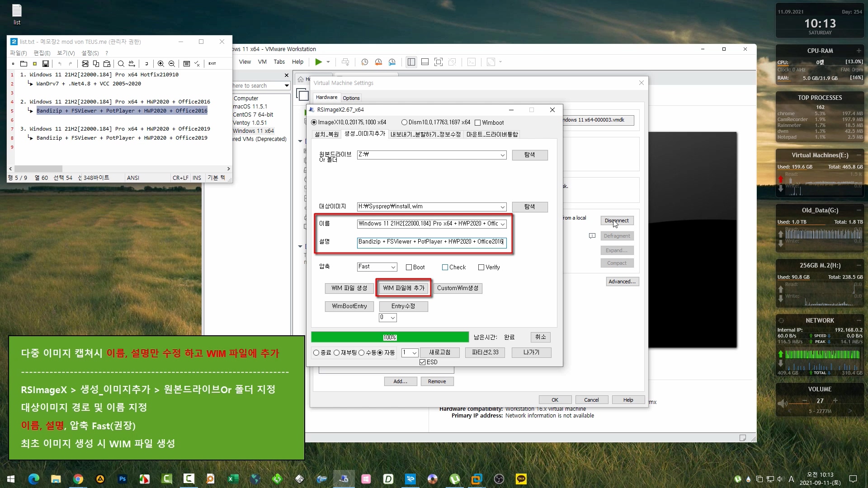Switch to the 설치_복원 tab
This screenshot has height=488, width=868.
pos(326,134)
